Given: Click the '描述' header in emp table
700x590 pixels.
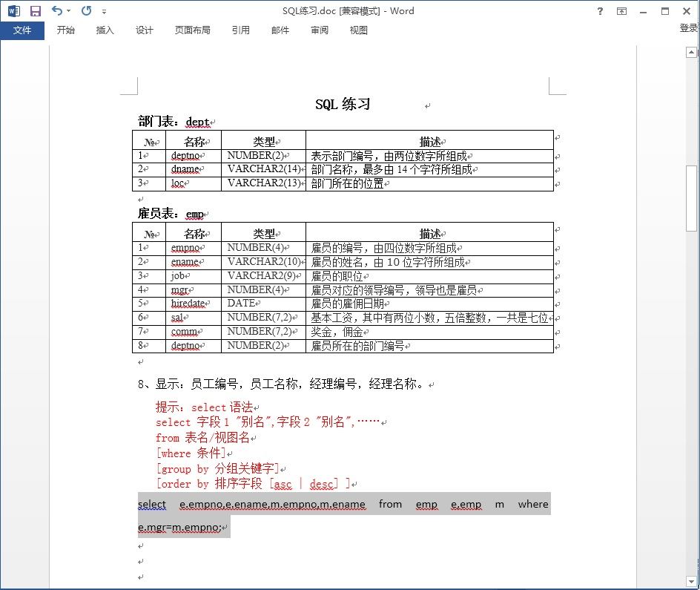Looking at the screenshot, I should (429, 233).
